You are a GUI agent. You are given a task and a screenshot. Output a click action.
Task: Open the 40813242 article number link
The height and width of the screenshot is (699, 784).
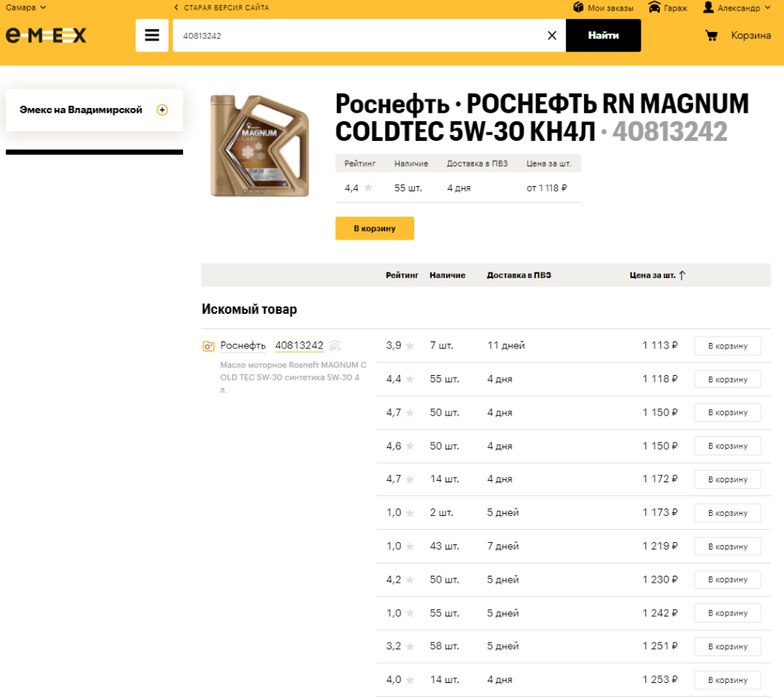299,345
